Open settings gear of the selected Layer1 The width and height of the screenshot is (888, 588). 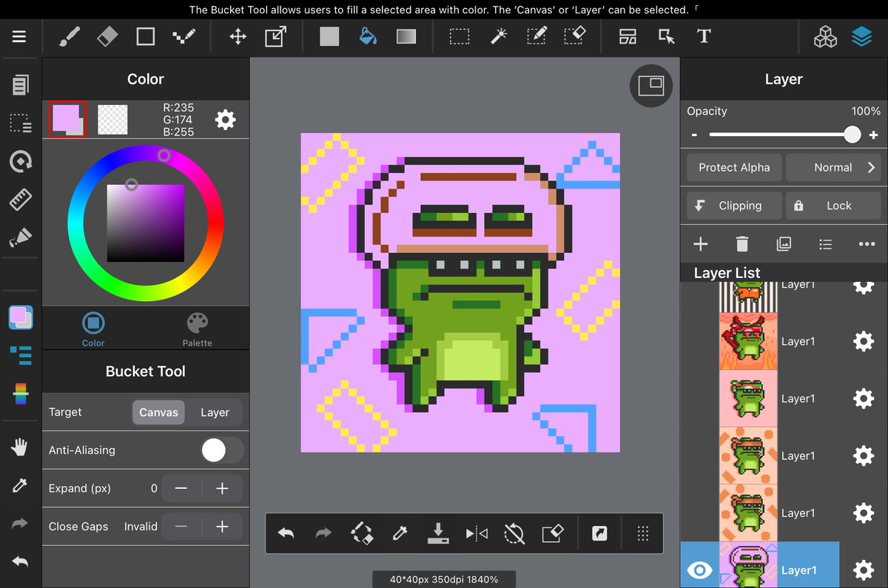[864, 570]
